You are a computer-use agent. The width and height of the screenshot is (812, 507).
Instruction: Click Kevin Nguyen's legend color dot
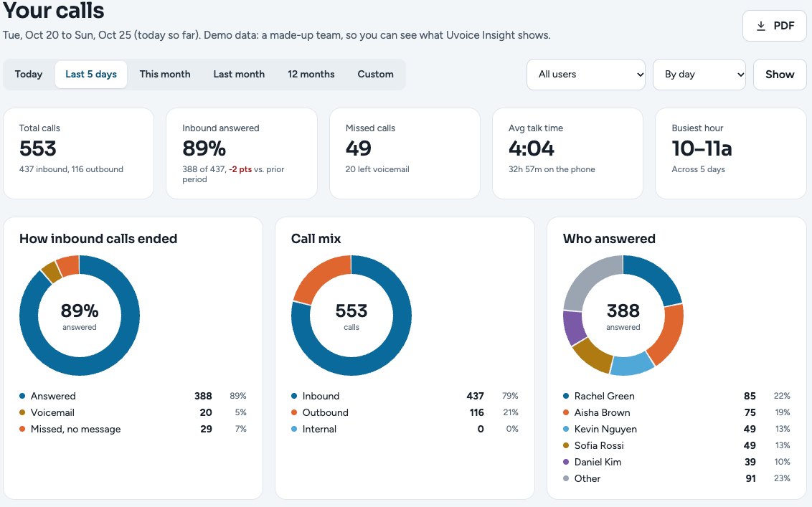566,430
